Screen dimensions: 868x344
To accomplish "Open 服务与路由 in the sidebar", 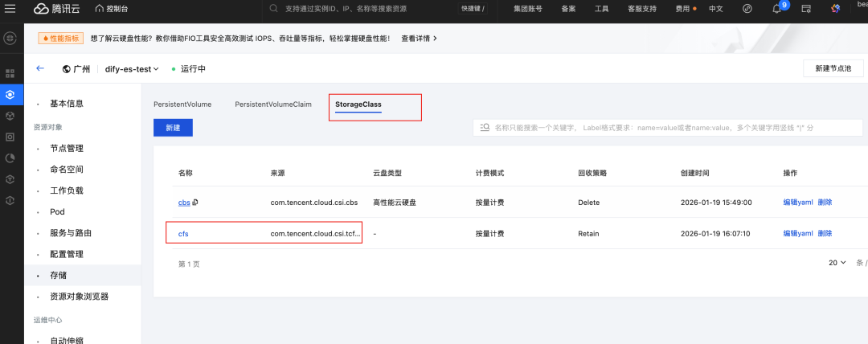I will pos(71,232).
